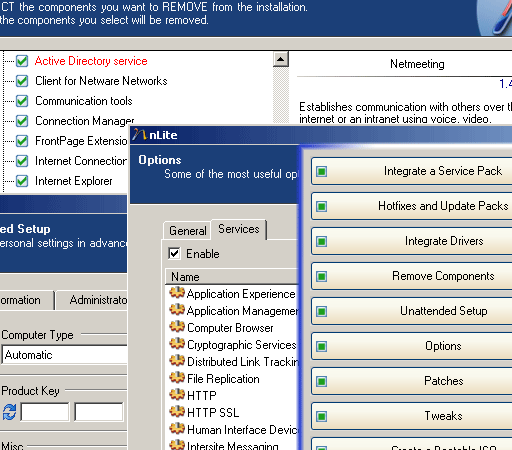
Task: Click the nLite logo in title bar
Action: click(139, 135)
